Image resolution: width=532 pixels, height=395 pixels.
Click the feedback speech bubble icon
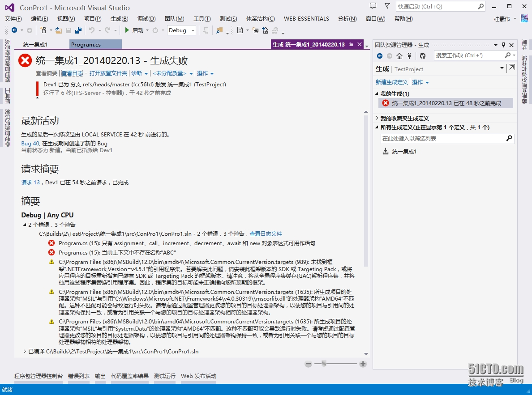point(373,6)
